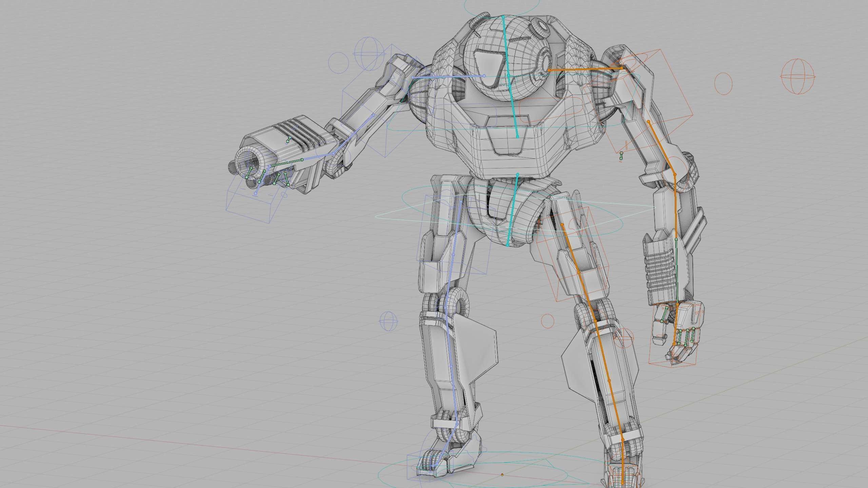
Task: Select the tiny green bone floating near the orange elbow
Action: point(621,156)
